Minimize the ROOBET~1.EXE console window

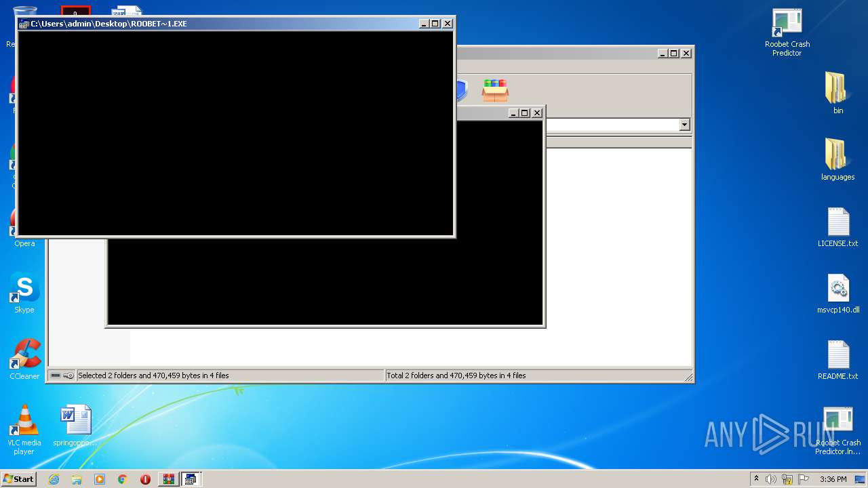[424, 24]
